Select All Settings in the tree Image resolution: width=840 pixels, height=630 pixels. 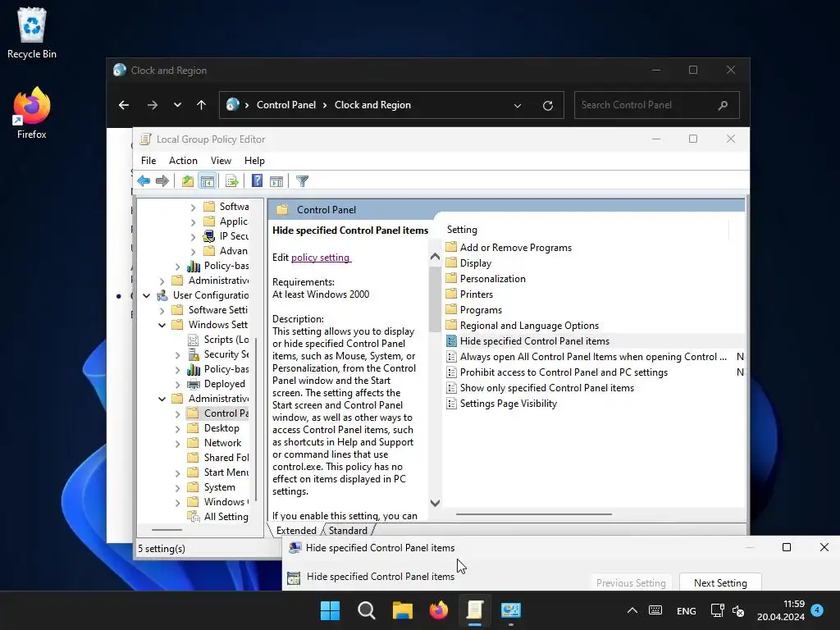click(x=226, y=517)
